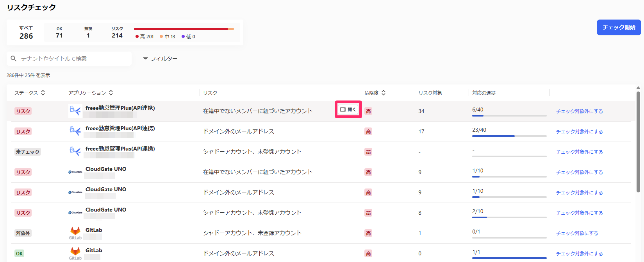The width and height of the screenshot is (644, 262).
Task: Click 在籍中でないメンバーに紐づいたアカウント in first row
Action: tap(258, 111)
